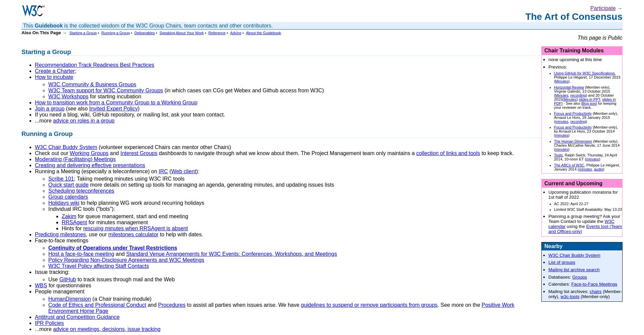Open W3C Chair Buddy System in main list

pyautogui.click(x=66, y=147)
